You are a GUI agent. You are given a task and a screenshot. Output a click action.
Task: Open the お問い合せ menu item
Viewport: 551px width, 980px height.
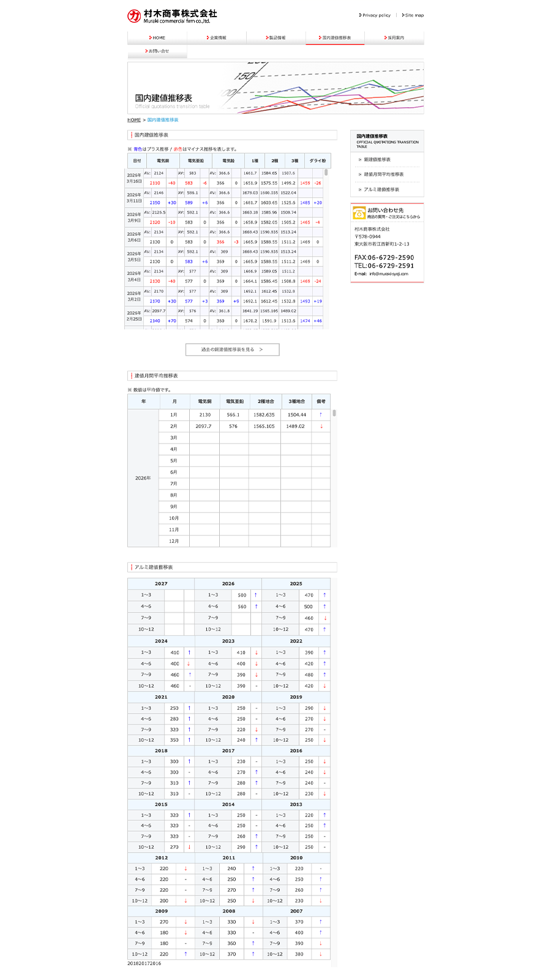[157, 51]
